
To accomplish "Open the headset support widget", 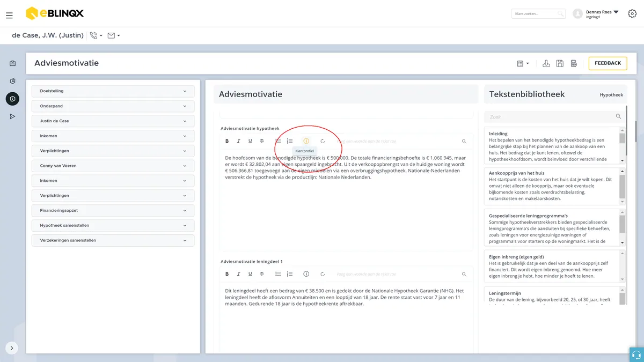I will point(636,354).
